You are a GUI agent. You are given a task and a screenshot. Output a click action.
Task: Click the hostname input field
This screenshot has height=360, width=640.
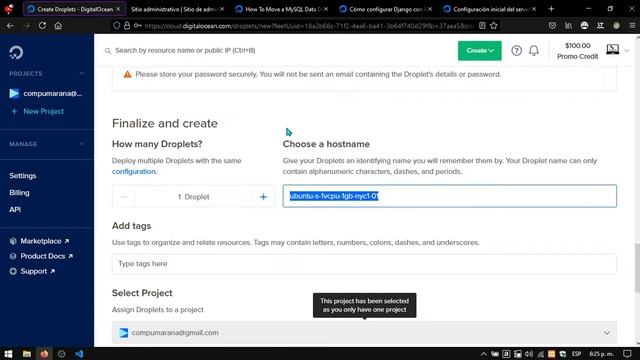tap(449, 196)
